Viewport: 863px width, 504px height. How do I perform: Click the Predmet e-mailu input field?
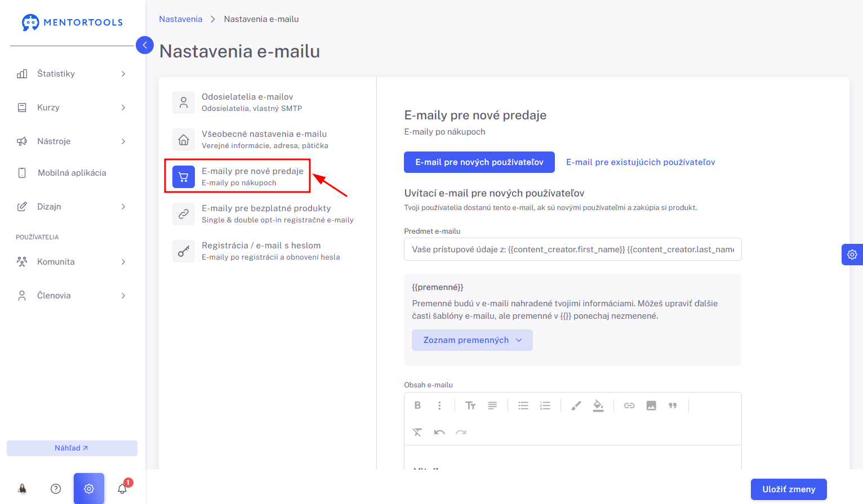(573, 249)
